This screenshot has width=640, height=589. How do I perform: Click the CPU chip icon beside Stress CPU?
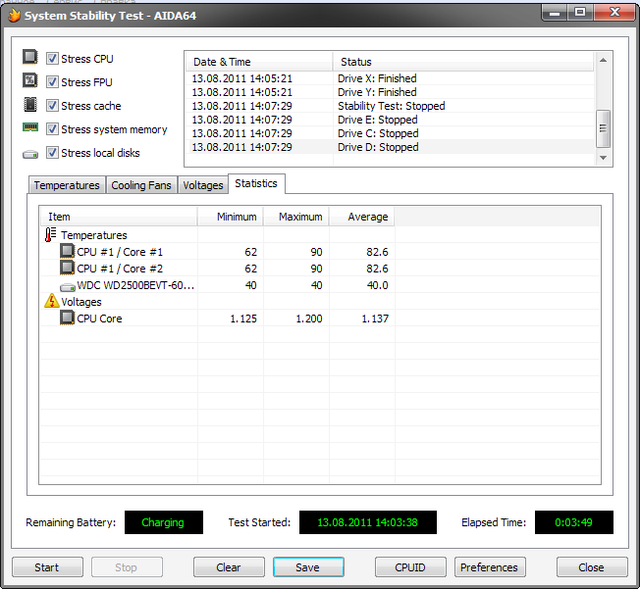pyautogui.click(x=30, y=58)
